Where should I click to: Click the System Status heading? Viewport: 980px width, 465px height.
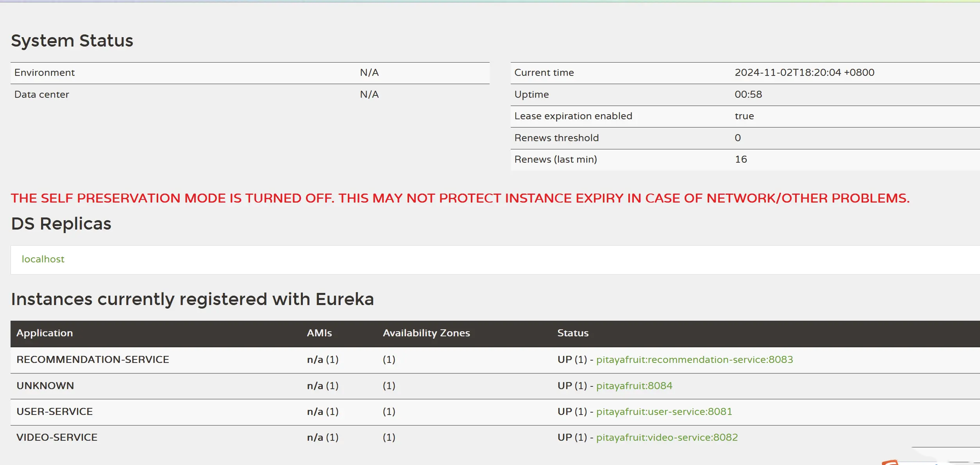click(72, 41)
